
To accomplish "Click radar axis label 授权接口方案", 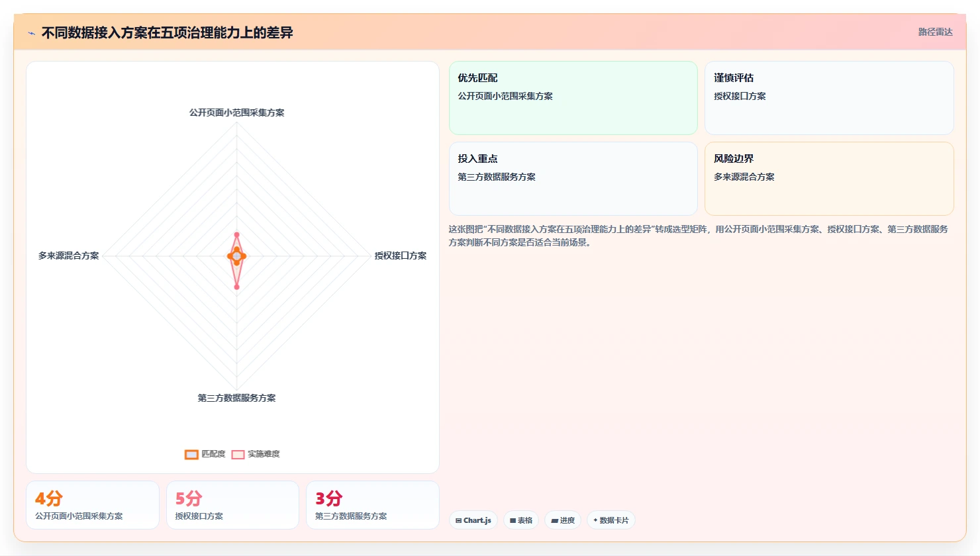I will tap(401, 255).
